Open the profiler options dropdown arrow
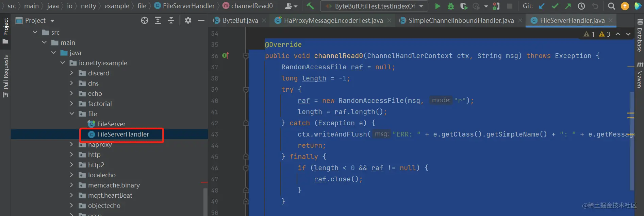The width and height of the screenshot is (644, 216). pyautogui.click(x=486, y=6)
